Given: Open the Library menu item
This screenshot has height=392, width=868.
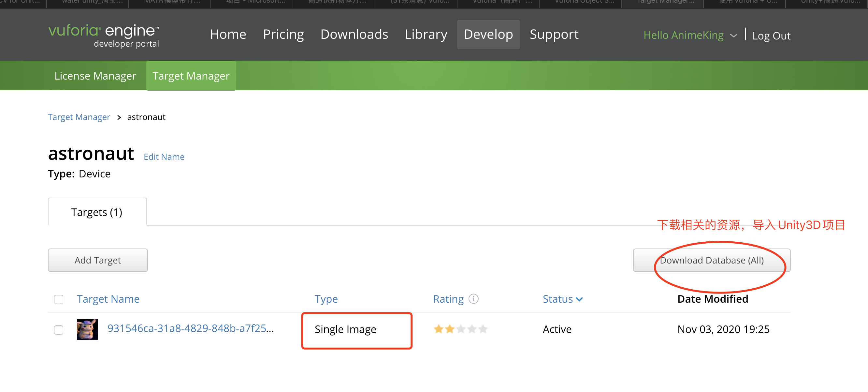Looking at the screenshot, I should (426, 35).
